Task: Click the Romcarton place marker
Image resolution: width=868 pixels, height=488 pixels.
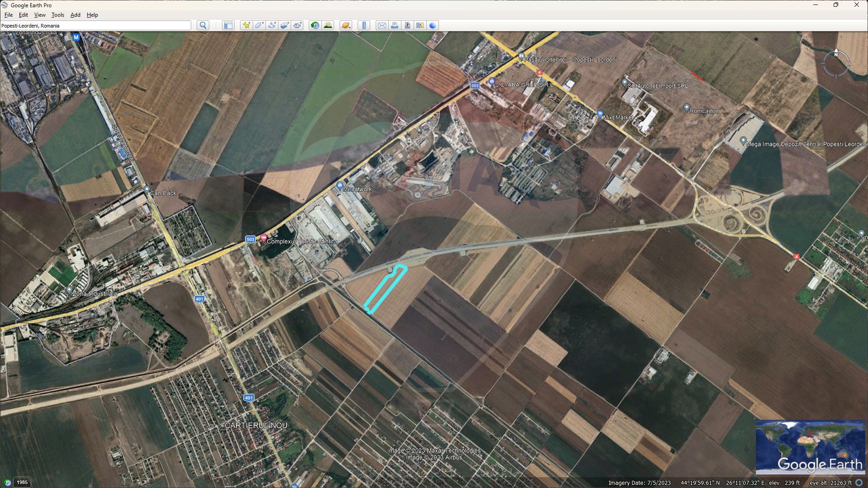Action: (x=686, y=108)
